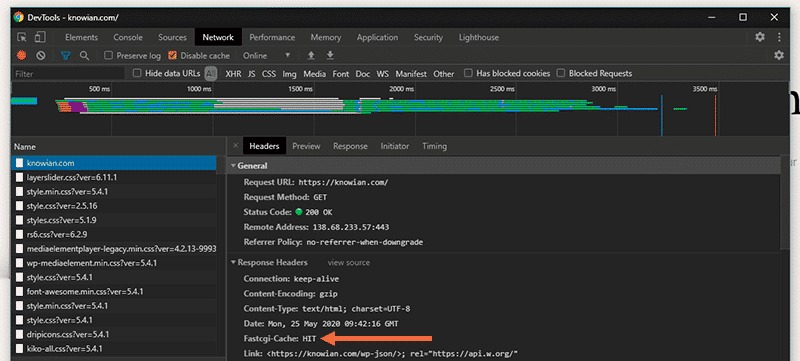Click the file icon beside layerslider.css
Image resolution: width=800 pixels, height=361 pixels.
pyautogui.click(x=19, y=177)
